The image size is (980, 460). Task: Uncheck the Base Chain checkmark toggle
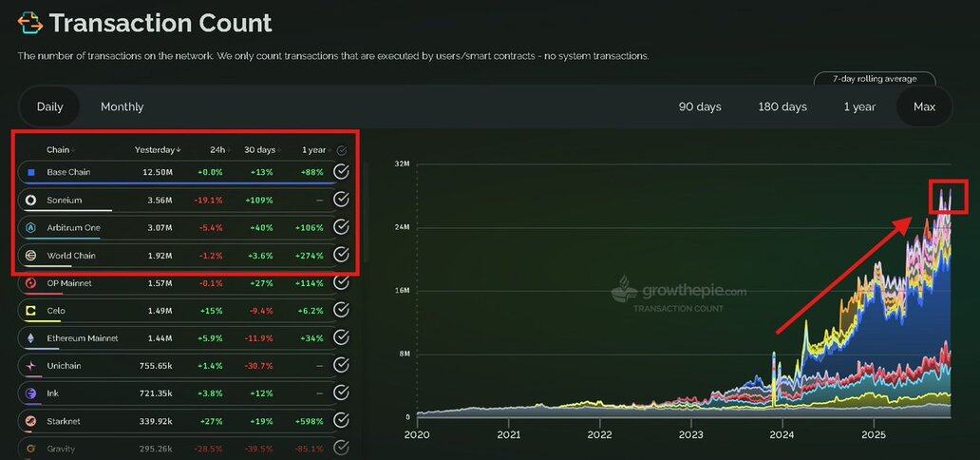click(x=341, y=172)
